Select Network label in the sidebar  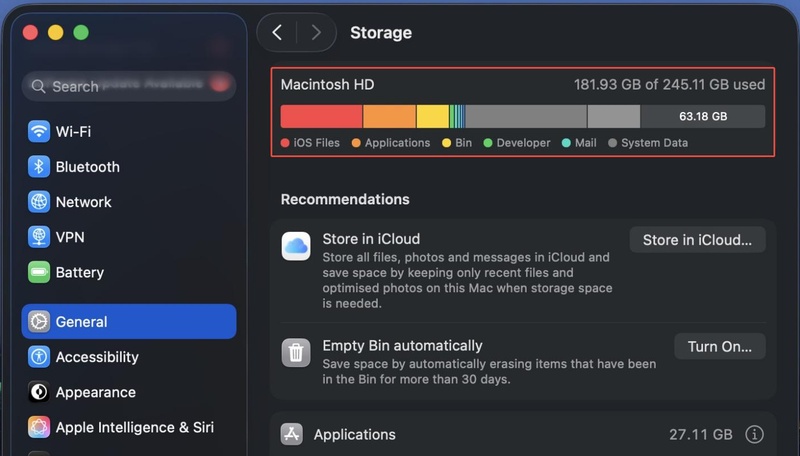pos(84,202)
